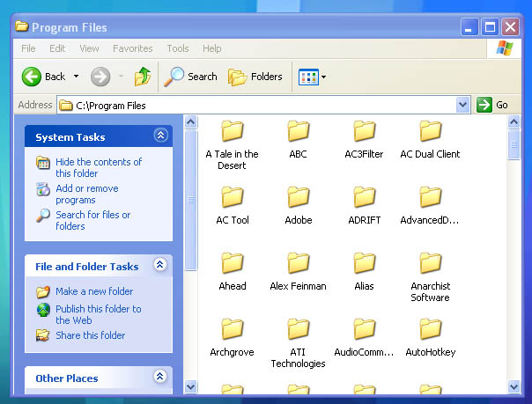532x404 pixels.
Task: Click the green Back arrow button
Action: point(32,77)
